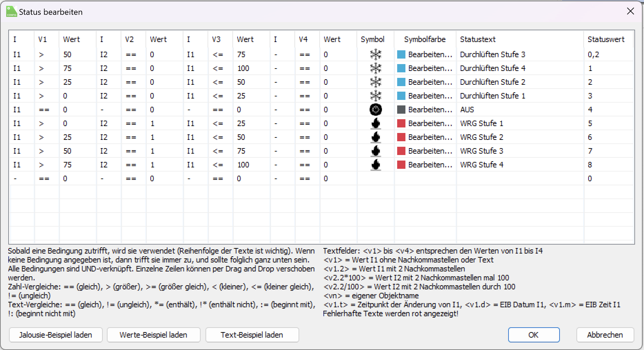Select the first '-' cell in the last row
Screen dimensions: 644x350
tap(22, 178)
